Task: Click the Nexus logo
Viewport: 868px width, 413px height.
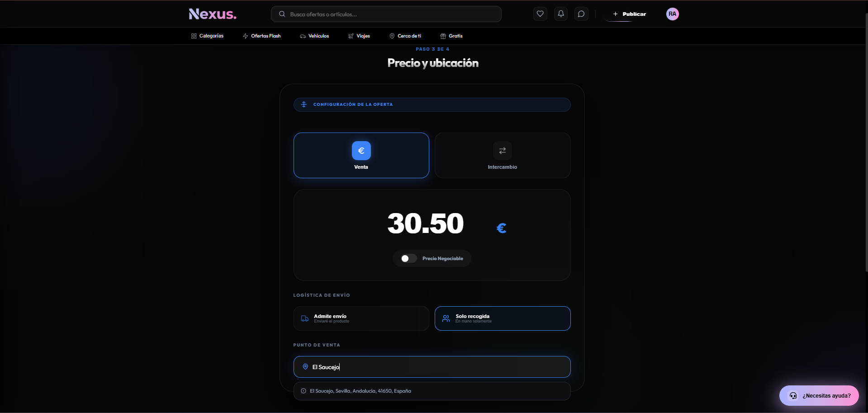Action: pyautogui.click(x=213, y=14)
